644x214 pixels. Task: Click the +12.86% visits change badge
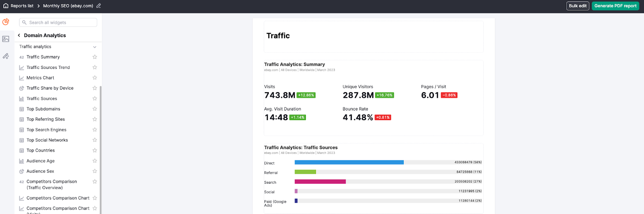[306, 95]
